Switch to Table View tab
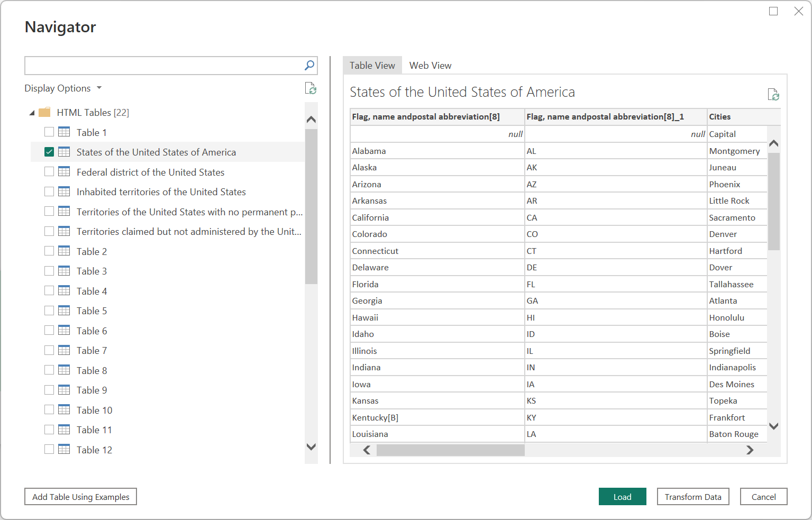The image size is (812, 520). tap(372, 65)
